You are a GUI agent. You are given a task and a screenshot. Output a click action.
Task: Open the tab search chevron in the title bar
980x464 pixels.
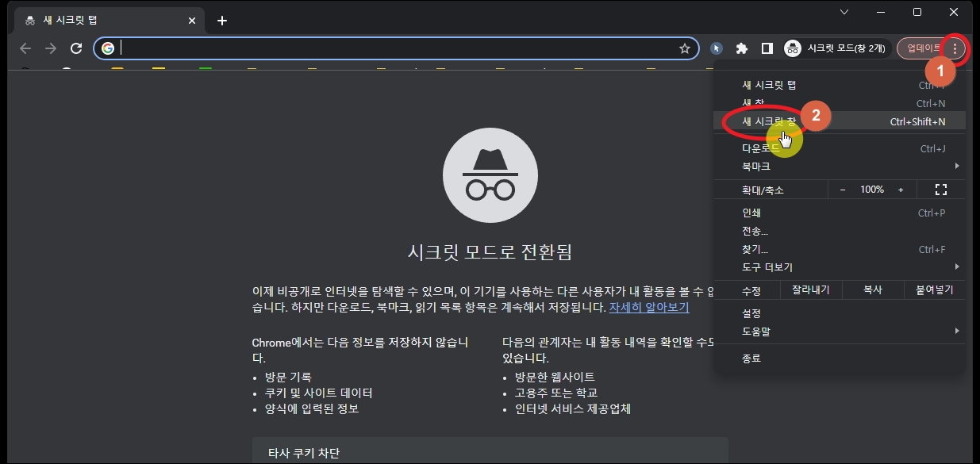tap(844, 12)
